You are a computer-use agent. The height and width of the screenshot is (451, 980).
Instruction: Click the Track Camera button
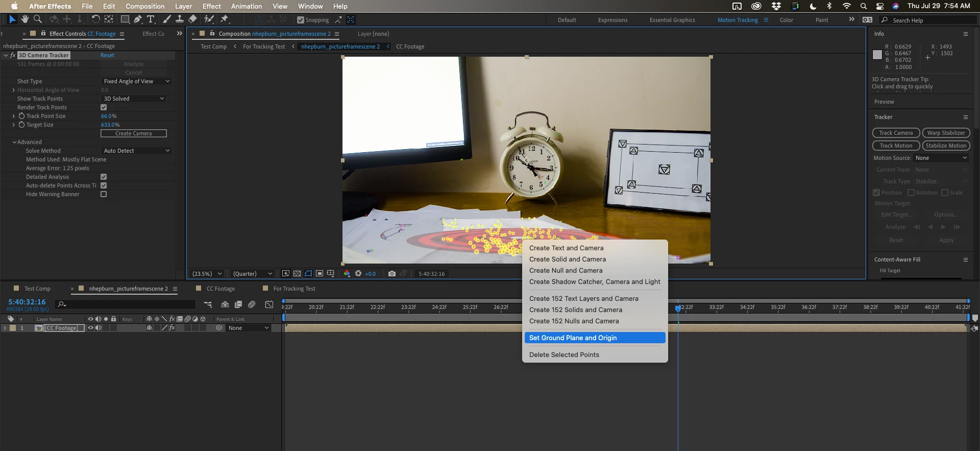[896, 133]
